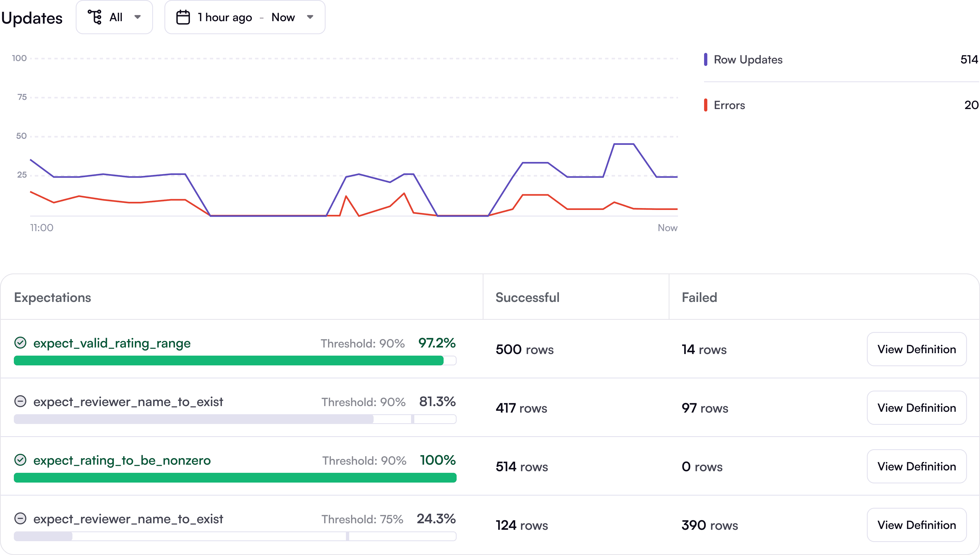Click green check icon for expect_valid_rating_range
Viewport: 980px width, 555px height.
click(x=20, y=343)
